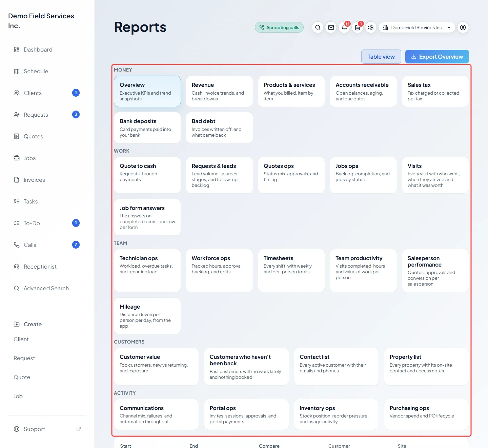
Task: Open the user profile avatar icon
Action: pos(463,27)
